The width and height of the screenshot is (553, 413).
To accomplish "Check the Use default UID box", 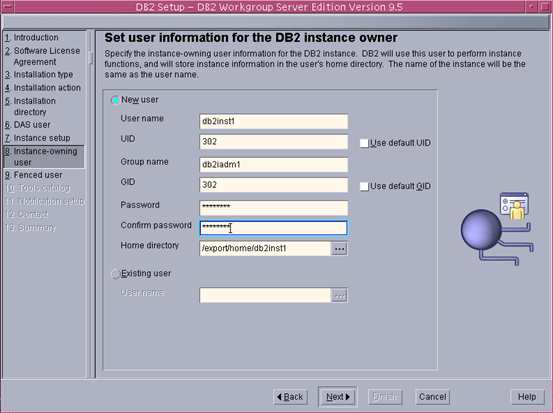I will click(364, 144).
